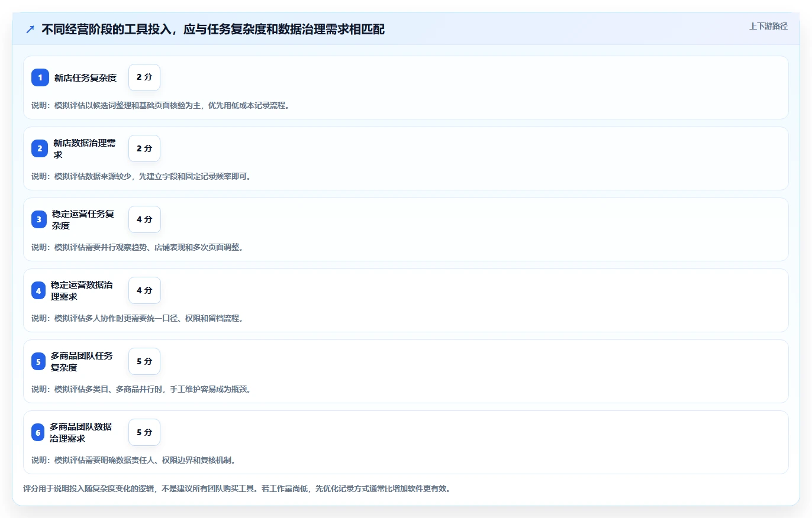
Task: Click the 4 分 score for 稳定运营数据治理需求
Action: click(x=144, y=290)
